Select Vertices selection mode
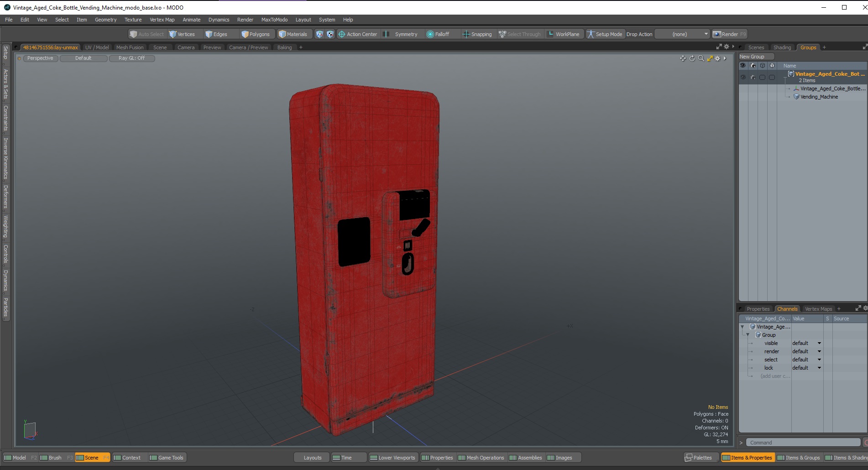 (182, 34)
